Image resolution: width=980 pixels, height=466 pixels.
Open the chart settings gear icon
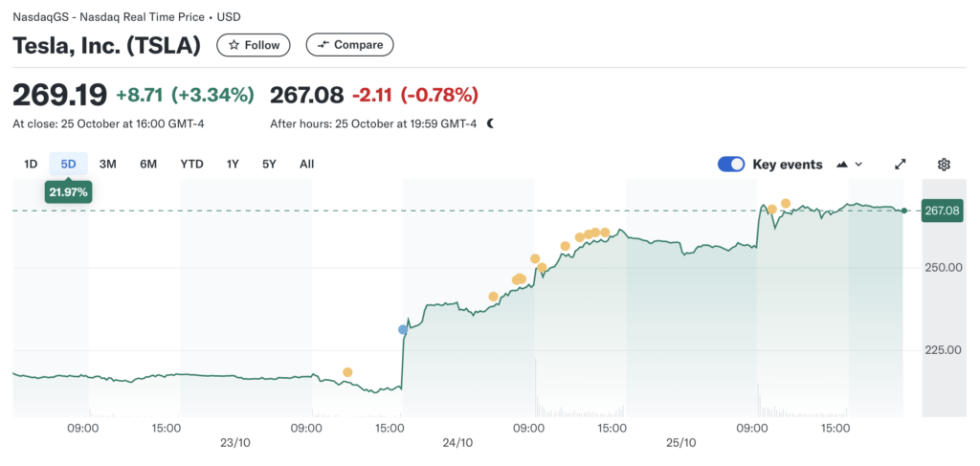coord(944,165)
